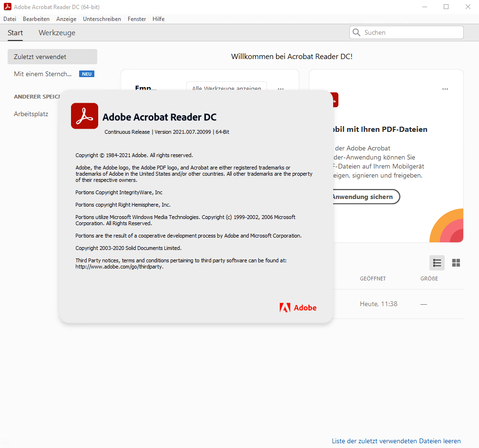Select the Start tab
Image resolution: width=479 pixels, height=448 pixels.
[x=15, y=33]
